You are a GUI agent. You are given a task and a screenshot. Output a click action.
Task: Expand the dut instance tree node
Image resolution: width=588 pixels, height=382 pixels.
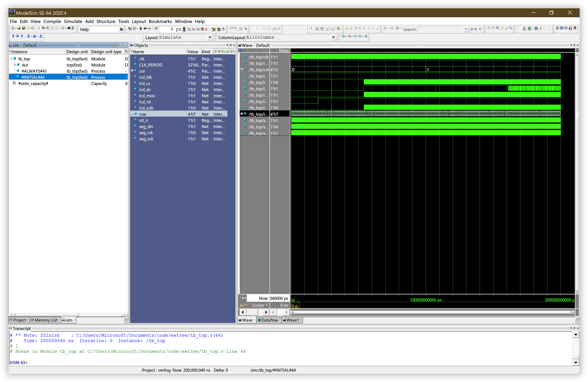pyautogui.click(x=14, y=65)
